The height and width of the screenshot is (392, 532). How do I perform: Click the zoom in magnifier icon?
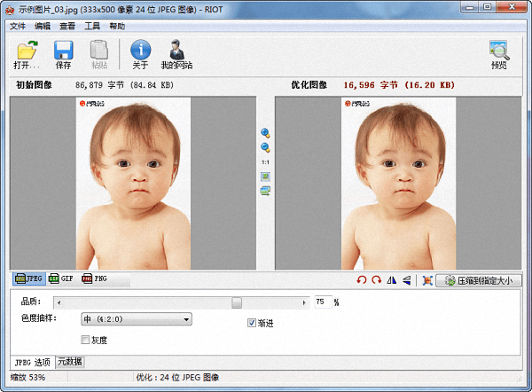tap(265, 133)
